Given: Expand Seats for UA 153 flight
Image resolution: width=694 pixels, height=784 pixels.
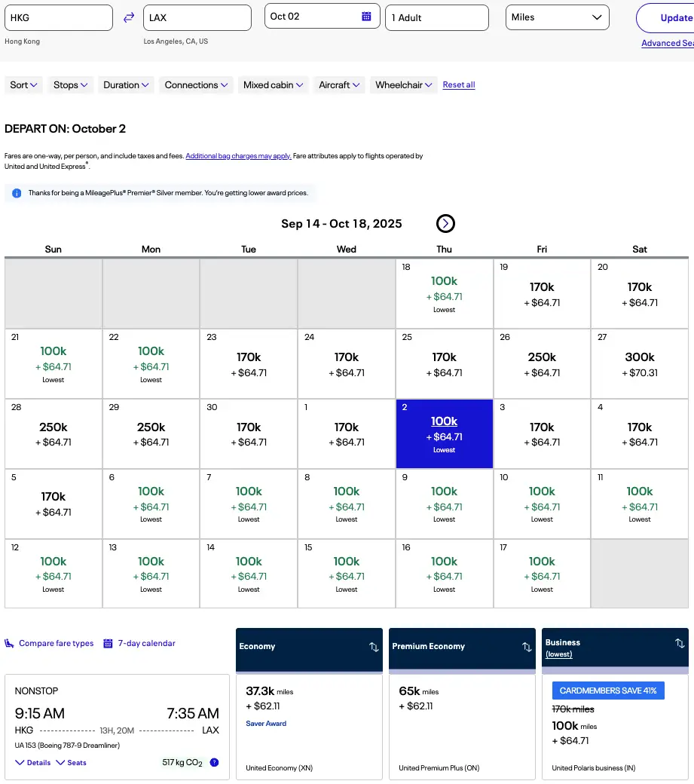Looking at the screenshot, I should (71, 762).
